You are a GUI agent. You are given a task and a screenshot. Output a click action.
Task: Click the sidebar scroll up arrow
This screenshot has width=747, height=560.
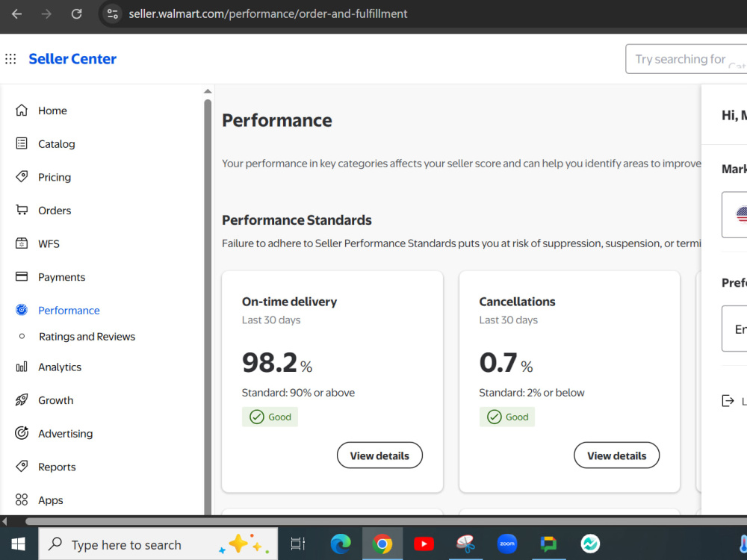coord(208,91)
